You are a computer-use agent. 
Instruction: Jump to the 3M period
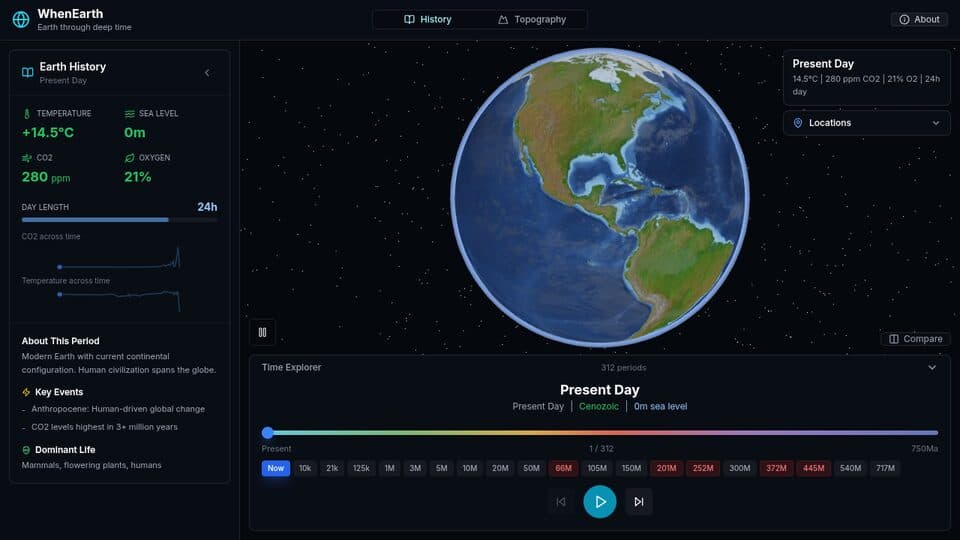pyautogui.click(x=415, y=468)
